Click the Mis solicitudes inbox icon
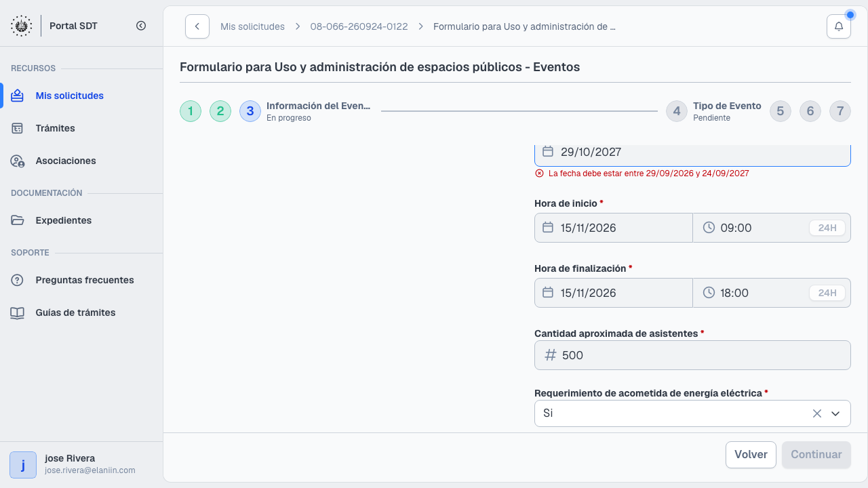Image resolution: width=868 pixels, height=488 pixels. click(18, 96)
